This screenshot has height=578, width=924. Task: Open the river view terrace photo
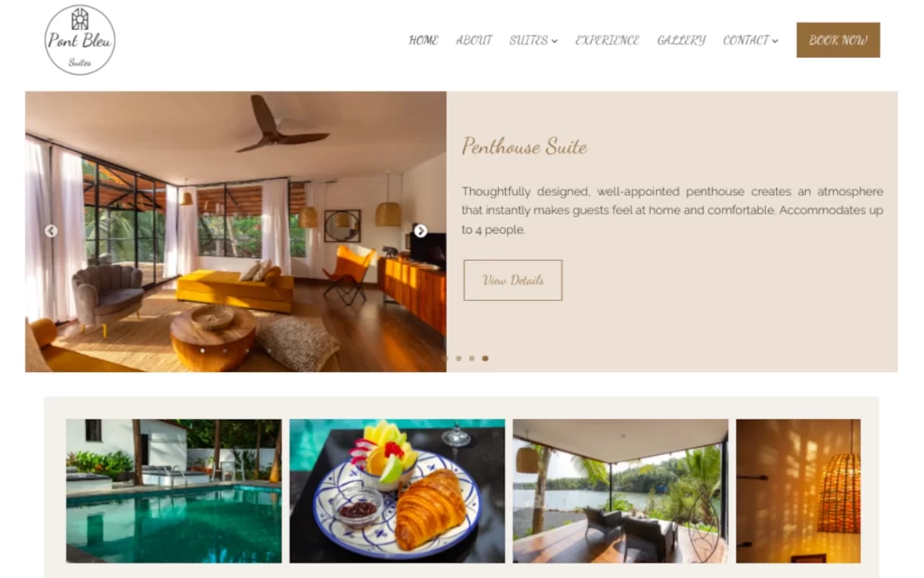pyautogui.click(x=621, y=490)
